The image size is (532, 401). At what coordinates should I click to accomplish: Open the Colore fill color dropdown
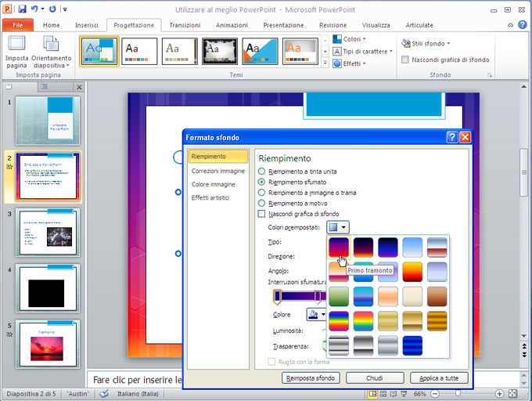[x=317, y=314]
